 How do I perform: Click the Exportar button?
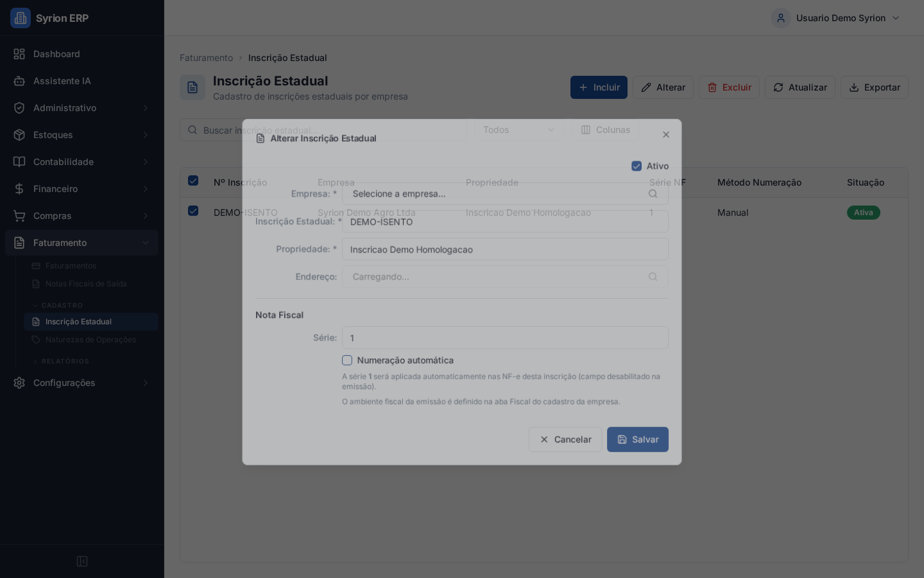click(875, 87)
